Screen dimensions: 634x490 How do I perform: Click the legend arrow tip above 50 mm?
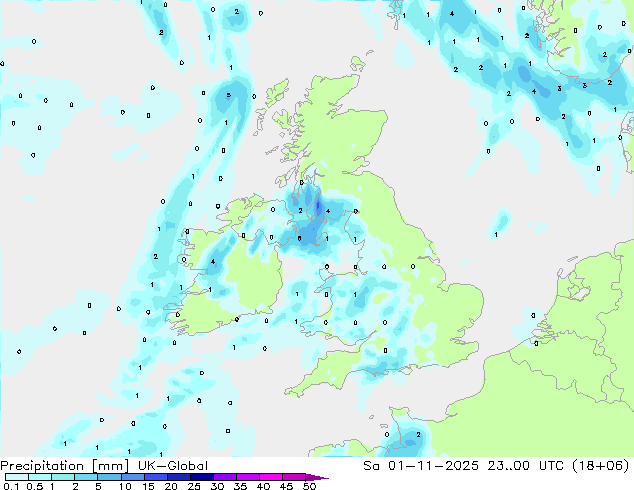coord(317,477)
